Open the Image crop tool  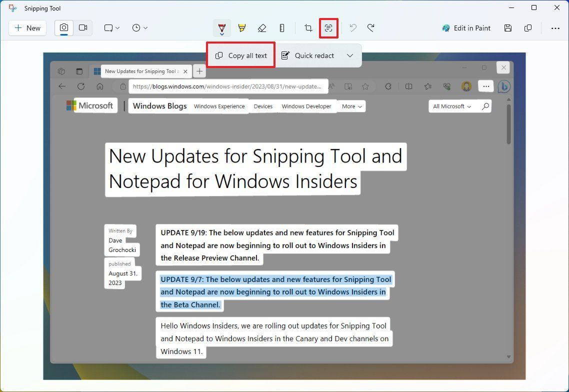[x=308, y=28]
